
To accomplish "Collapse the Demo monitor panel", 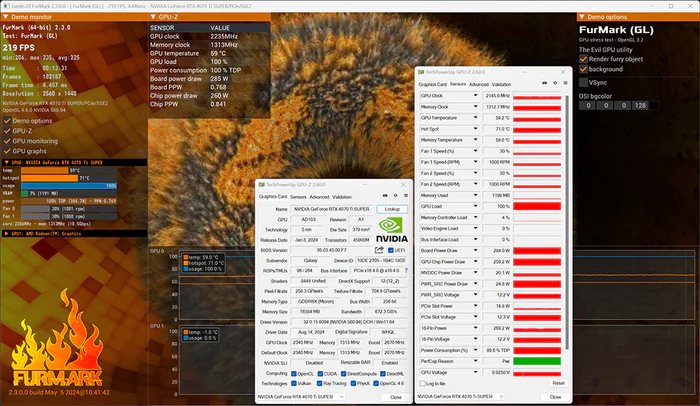I will pos(6,17).
